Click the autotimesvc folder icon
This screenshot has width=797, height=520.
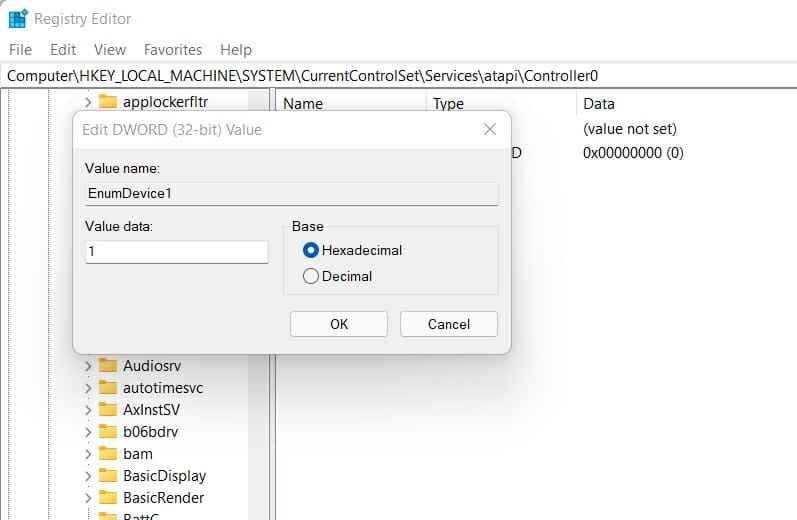pyautogui.click(x=108, y=388)
